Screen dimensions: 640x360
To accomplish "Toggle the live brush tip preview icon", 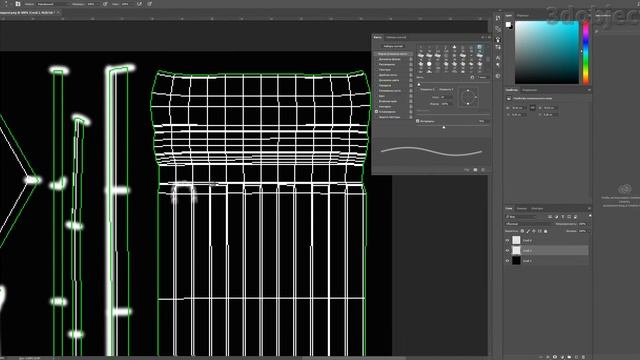I will pos(467,170).
